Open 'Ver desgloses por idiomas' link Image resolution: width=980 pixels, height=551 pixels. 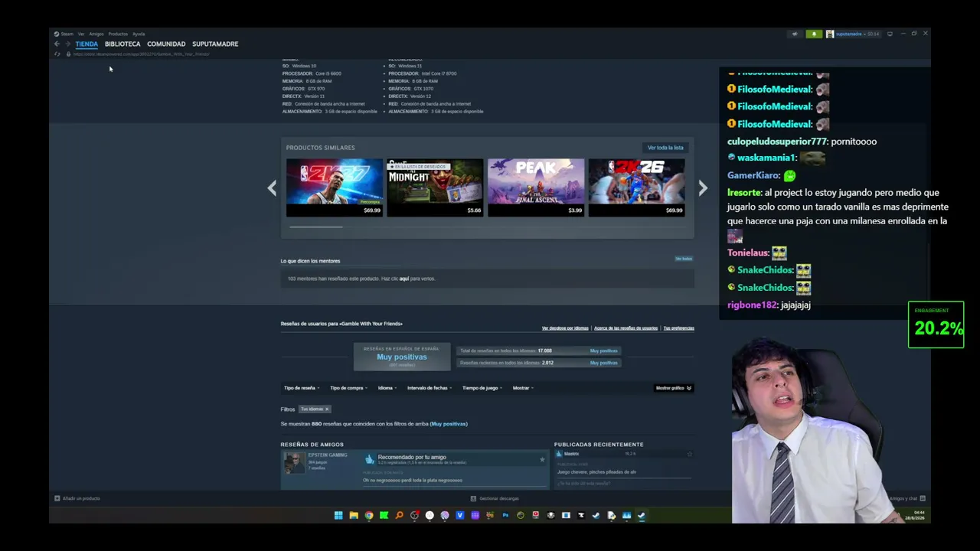pyautogui.click(x=565, y=328)
